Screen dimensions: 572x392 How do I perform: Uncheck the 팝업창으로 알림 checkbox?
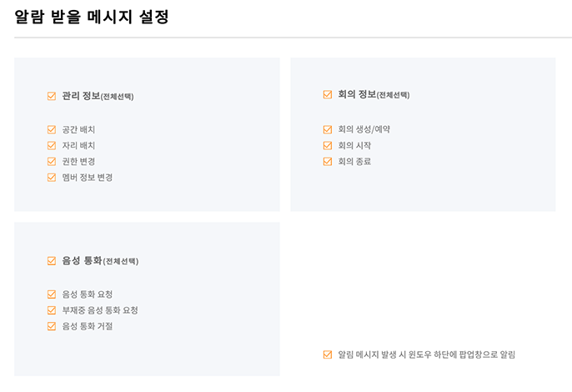328,354
